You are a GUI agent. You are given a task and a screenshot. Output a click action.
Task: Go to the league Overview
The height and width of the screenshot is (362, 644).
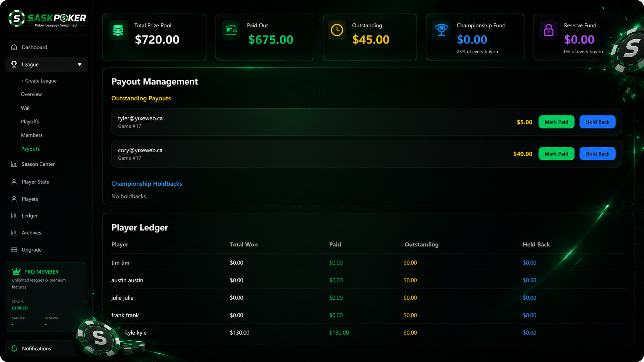pyautogui.click(x=31, y=94)
